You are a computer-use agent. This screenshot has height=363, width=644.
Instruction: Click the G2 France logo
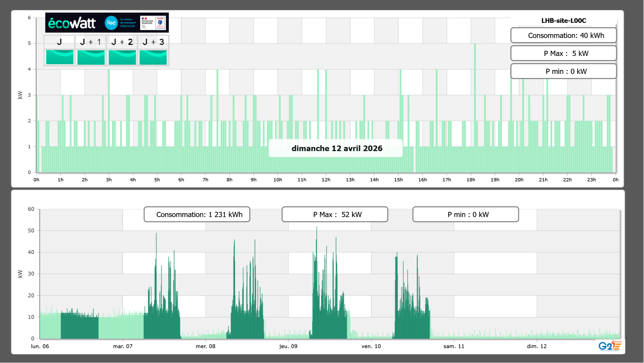[610, 346]
